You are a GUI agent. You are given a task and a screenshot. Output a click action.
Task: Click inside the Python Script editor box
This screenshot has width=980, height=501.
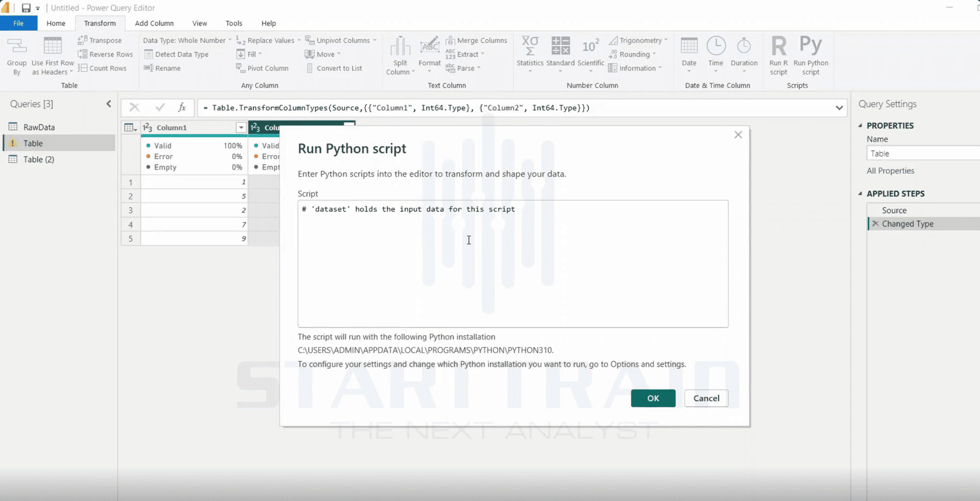(513, 264)
